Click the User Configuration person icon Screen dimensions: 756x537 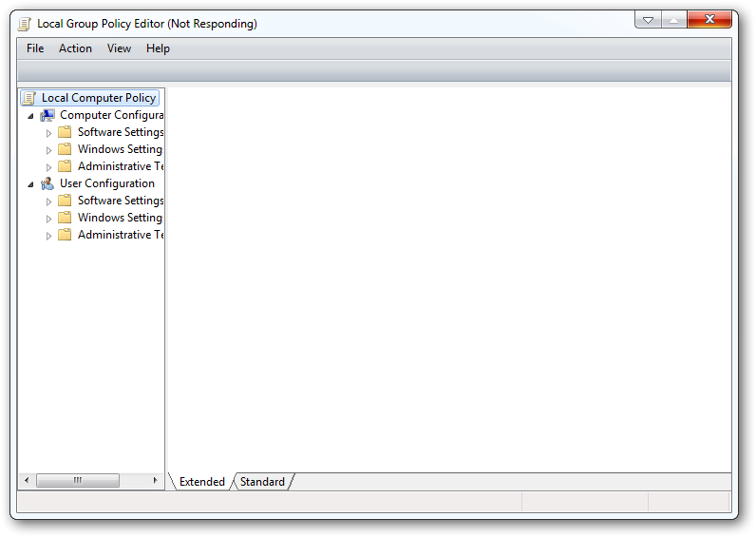(47, 183)
